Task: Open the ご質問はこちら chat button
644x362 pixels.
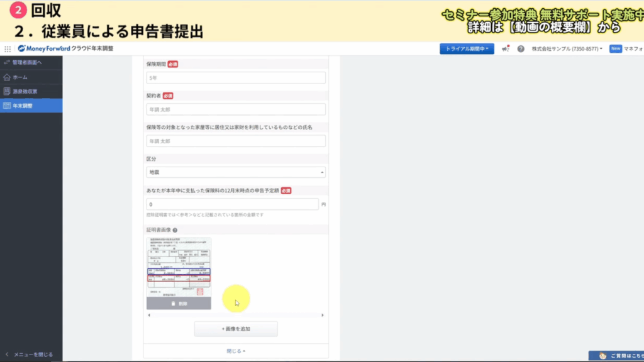Action: click(x=616, y=356)
